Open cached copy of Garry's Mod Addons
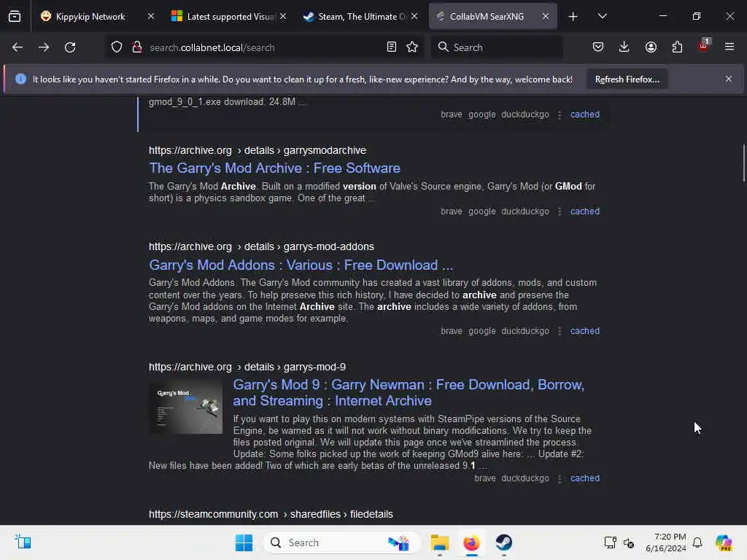The image size is (747, 560). click(585, 331)
